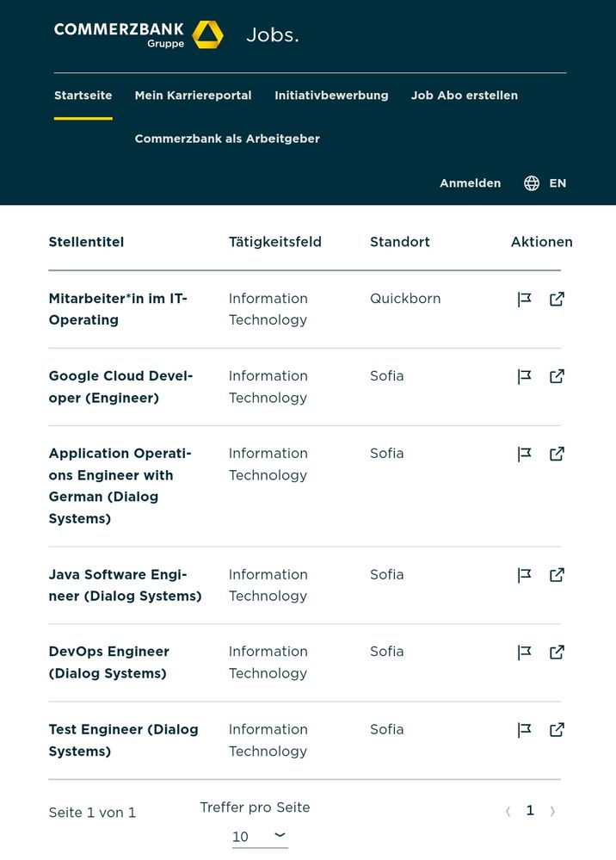Open Java Software Engineer in new window
The width and height of the screenshot is (616, 860).
557,575
